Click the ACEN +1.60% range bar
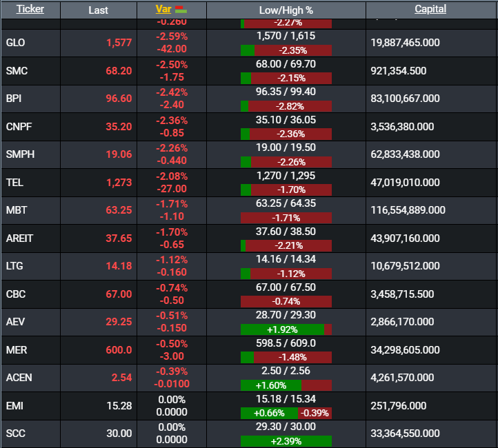The image size is (498, 448). (x=286, y=385)
